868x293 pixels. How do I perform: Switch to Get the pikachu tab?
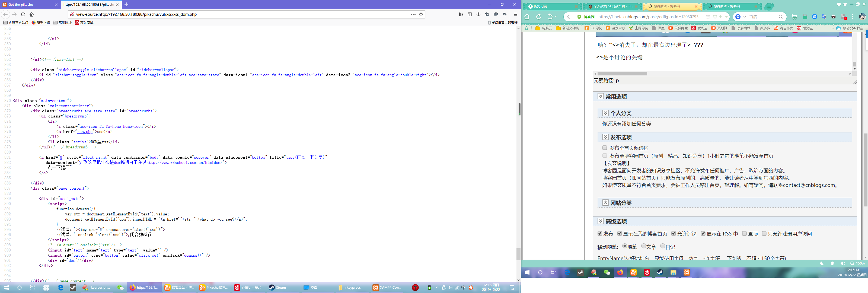click(21, 4)
